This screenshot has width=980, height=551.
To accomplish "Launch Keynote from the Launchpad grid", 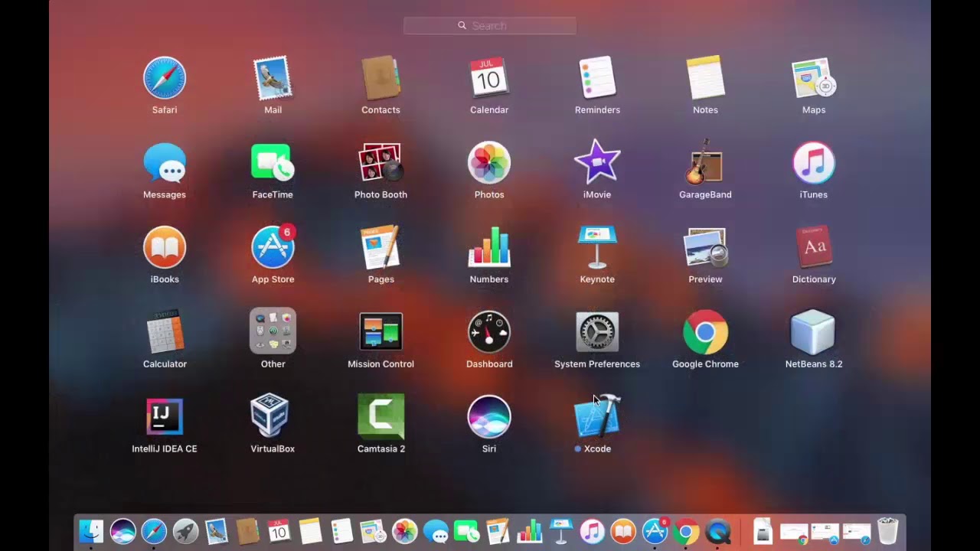I will tap(597, 248).
